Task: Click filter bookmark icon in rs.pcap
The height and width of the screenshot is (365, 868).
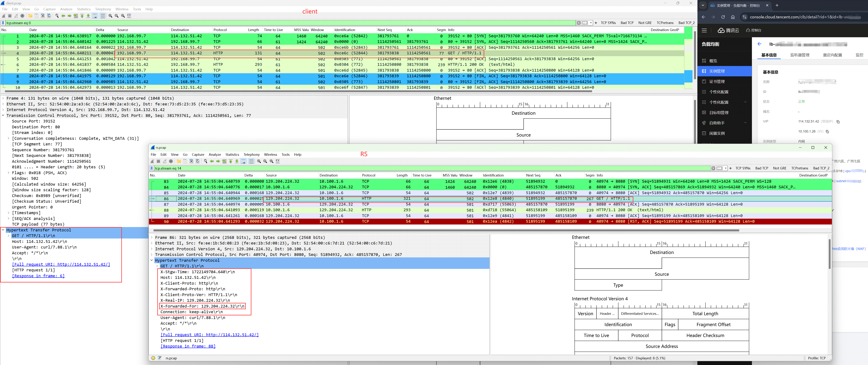Action: (x=152, y=168)
